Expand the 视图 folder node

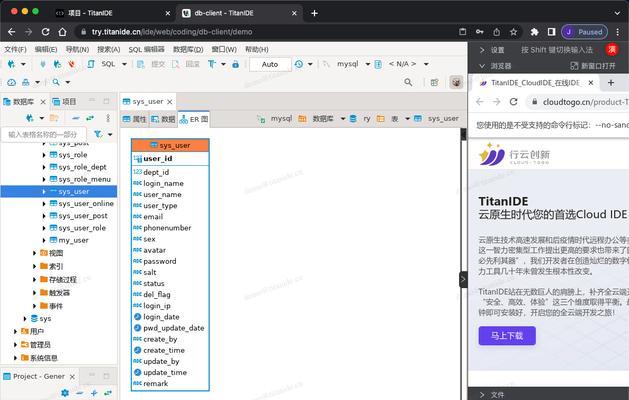[x=34, y=253]
